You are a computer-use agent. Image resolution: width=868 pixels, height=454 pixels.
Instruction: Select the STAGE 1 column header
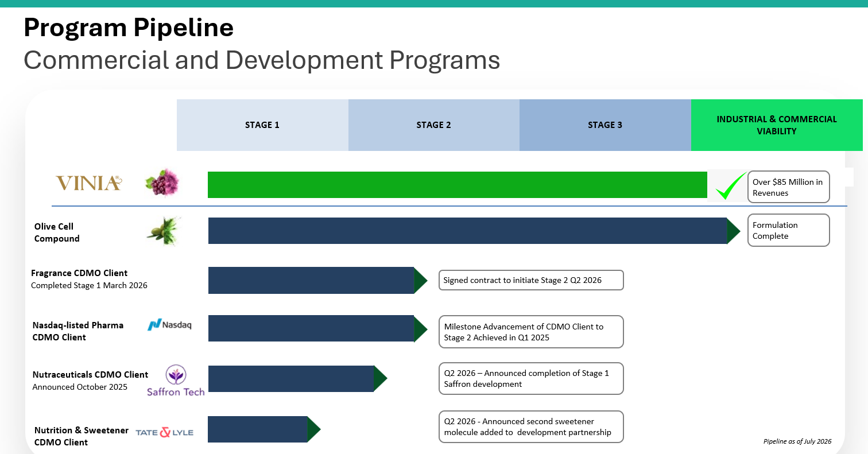[x=262, y=125]
